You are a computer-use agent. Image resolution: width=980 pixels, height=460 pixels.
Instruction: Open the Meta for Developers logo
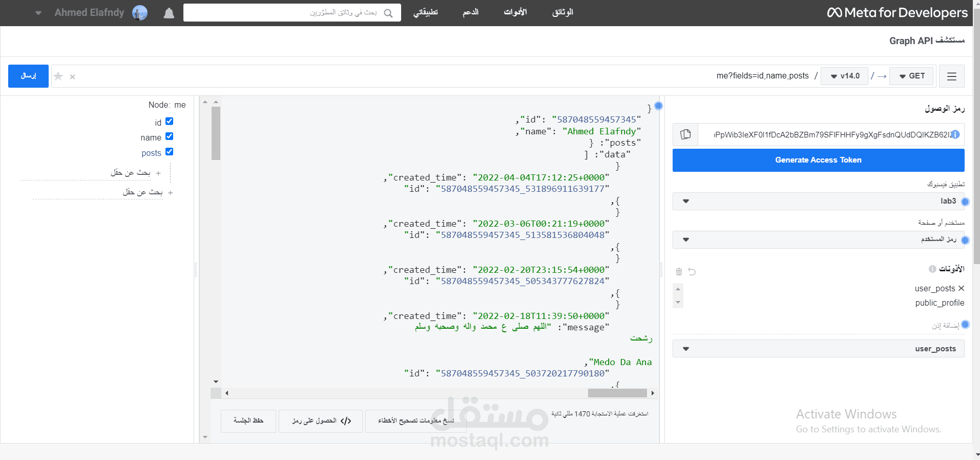(898, 13)
